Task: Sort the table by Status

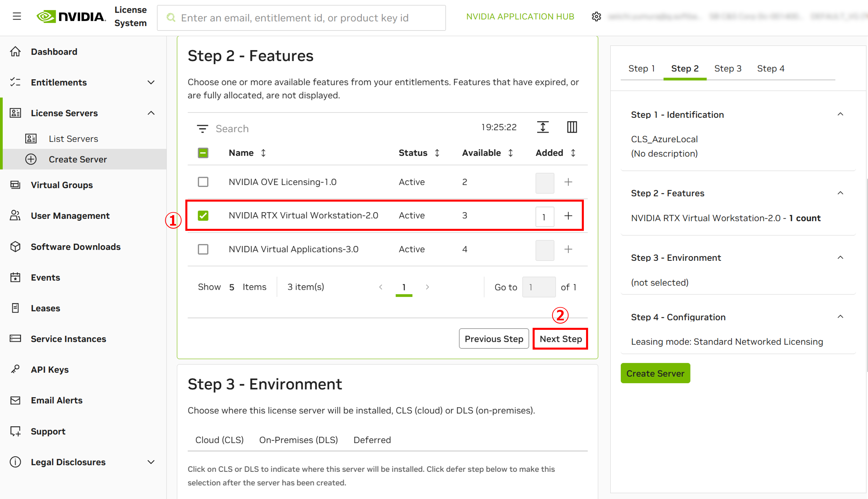Action: click(x=437, y=153)
